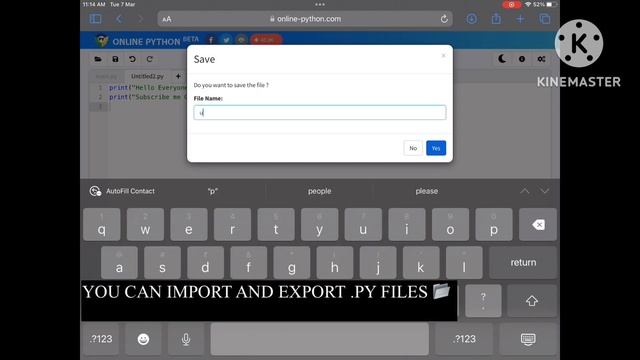Click the save disk toolbar icon
The height and width of the screenshot is (360, 640).
[116, 59]
